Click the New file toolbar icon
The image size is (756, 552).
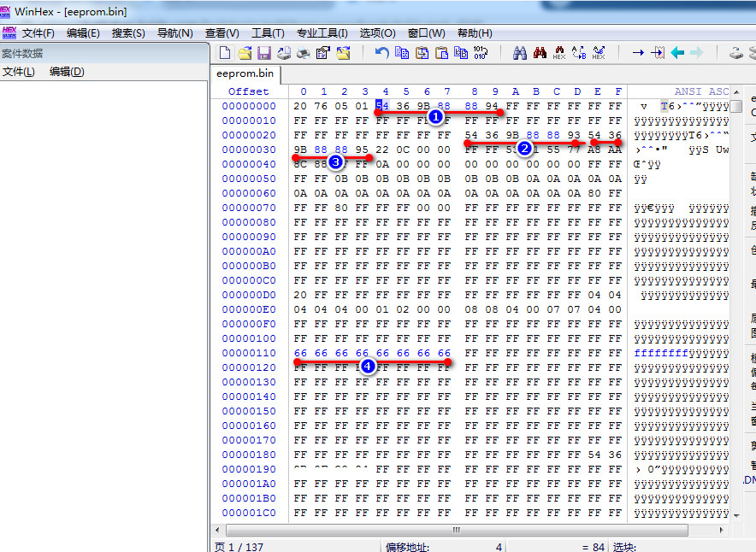[x=226, y=53]
